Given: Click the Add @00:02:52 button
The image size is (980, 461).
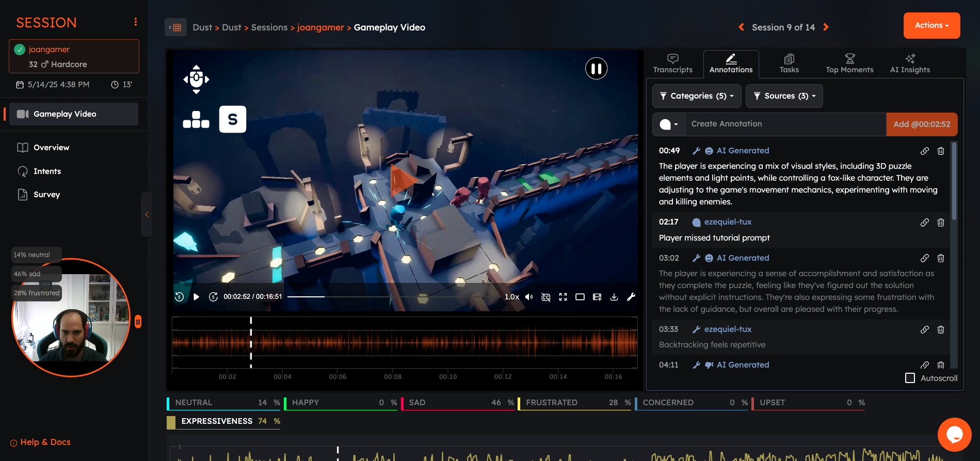Looking at the screenshot, I should [922, 124].
